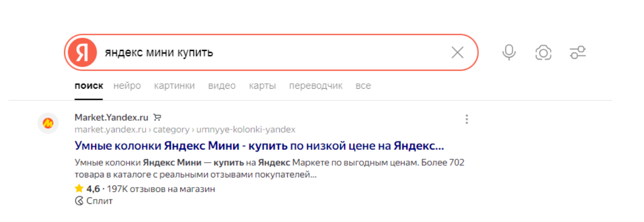
Task: Start voice search with microphone icon
Action: pyautogui.click(x=509, y=52)
